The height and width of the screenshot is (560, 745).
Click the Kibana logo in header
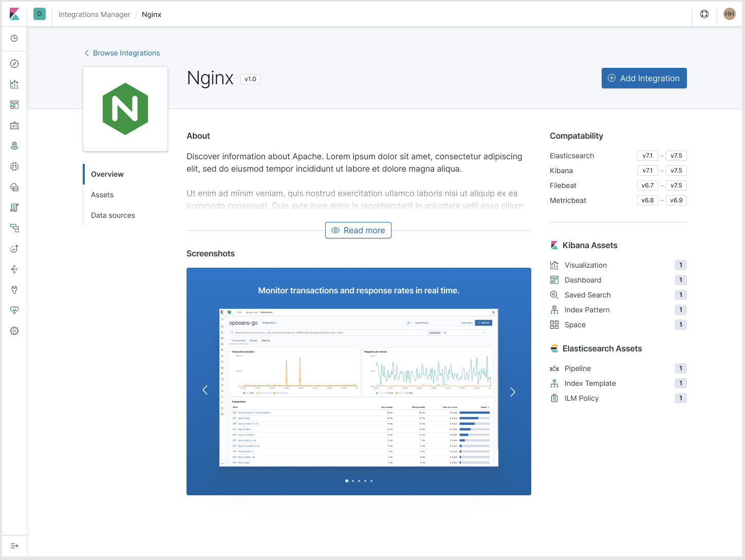pos(14,14)
